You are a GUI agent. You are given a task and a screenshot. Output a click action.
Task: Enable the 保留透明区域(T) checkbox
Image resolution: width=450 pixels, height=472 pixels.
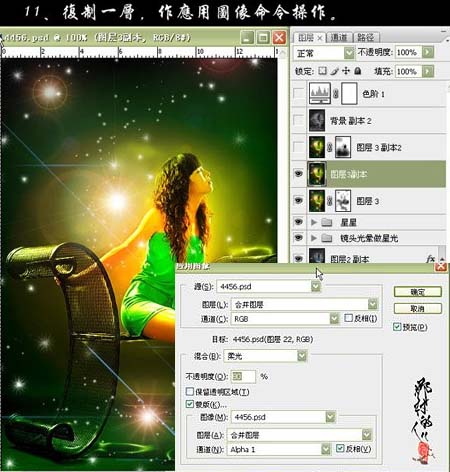point(190,391)
